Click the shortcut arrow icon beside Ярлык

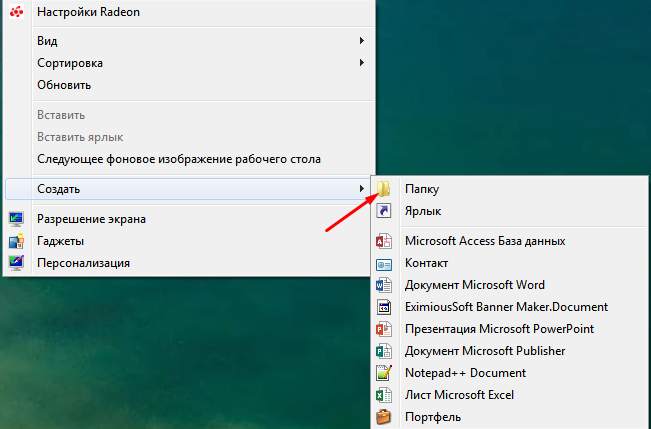[x=384, y=211]
